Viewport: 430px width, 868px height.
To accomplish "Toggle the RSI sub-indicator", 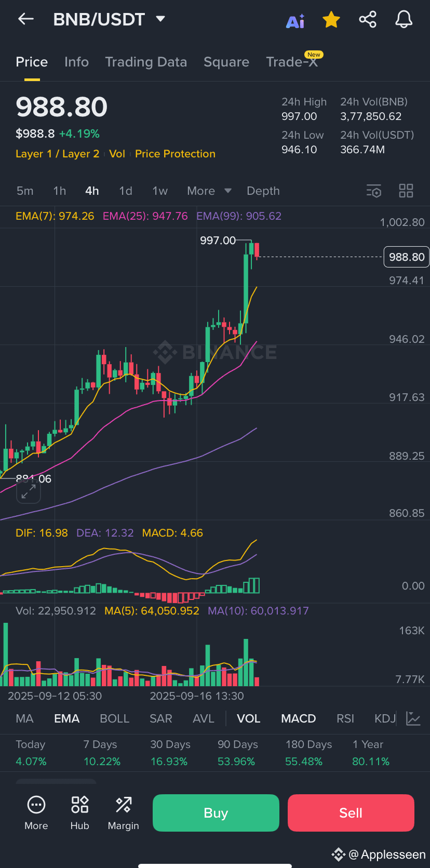I will tap(345, 718).
